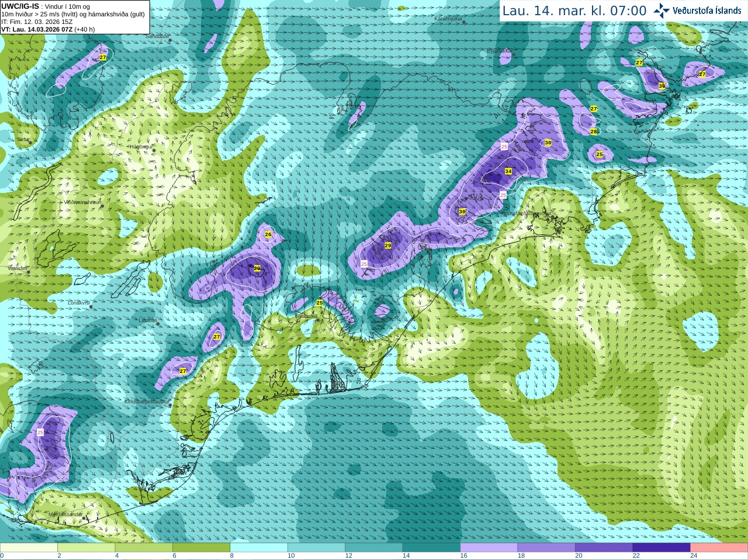Image resolution: width=748 pixels, height=560 pixels.
Task: Click the Lónakvísl place label
Action: tap(79, 303)
